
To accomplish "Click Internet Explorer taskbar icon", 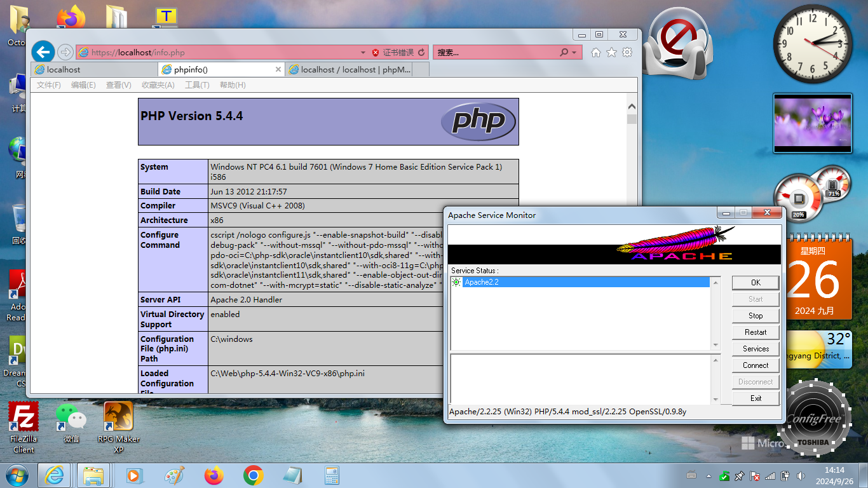I will (55, 475).
